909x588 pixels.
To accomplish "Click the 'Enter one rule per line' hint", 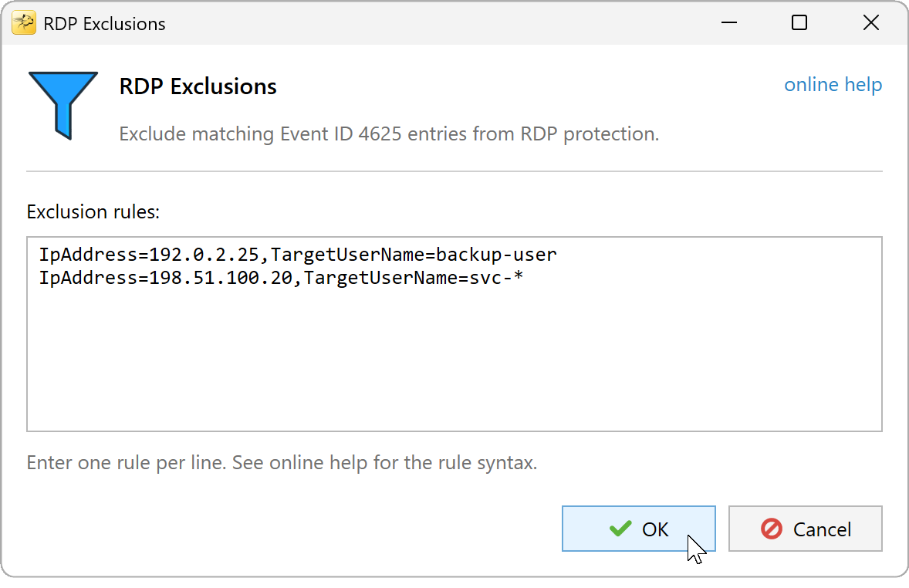I will [x=282, y=463].
